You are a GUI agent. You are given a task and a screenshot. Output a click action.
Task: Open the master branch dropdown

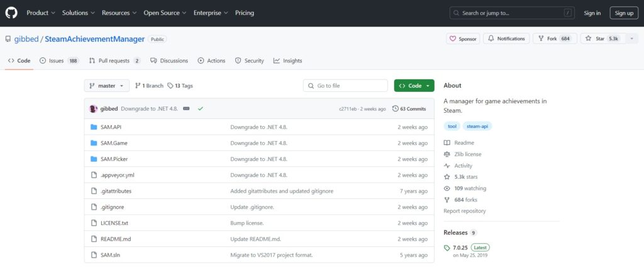pos(107,86)
